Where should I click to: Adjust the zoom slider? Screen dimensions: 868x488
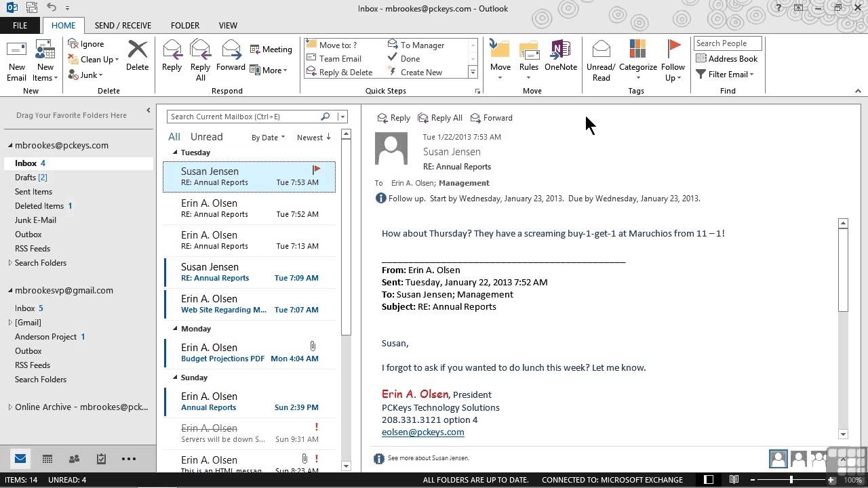791,480
